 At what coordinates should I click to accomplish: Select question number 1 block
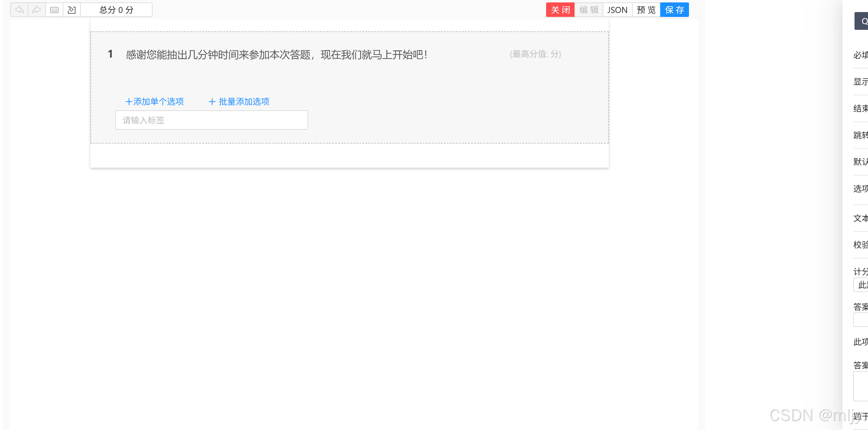[110, 54]
